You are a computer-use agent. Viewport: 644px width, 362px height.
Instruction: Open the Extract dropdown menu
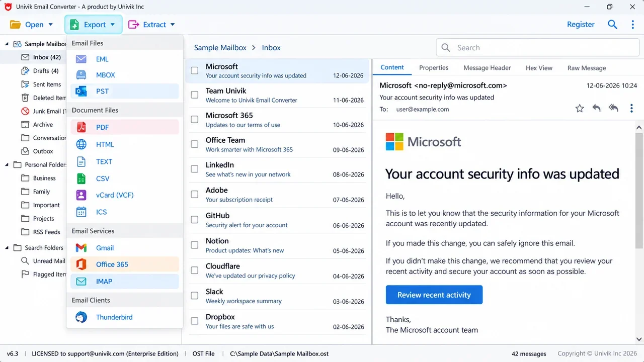151,24
